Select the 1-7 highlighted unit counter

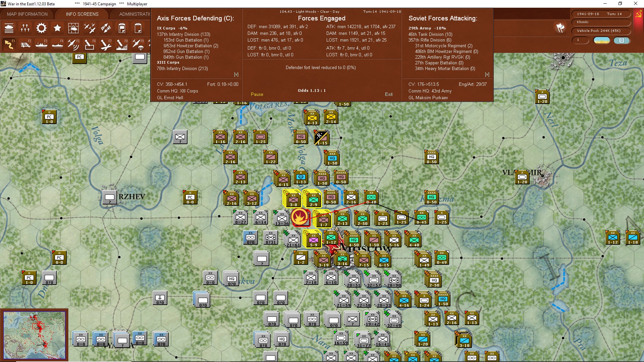(323, 219)
